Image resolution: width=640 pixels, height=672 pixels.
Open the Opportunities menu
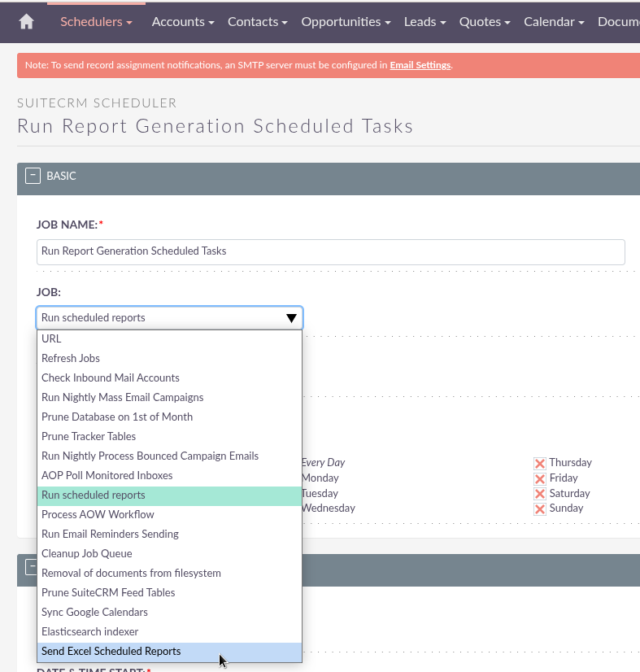(346, 22)
